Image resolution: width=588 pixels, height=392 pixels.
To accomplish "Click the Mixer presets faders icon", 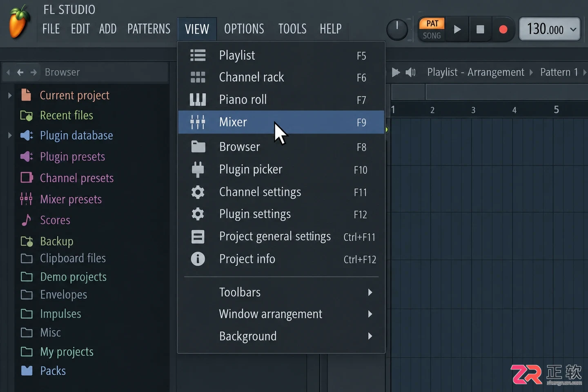I will (x=26, y=199).
